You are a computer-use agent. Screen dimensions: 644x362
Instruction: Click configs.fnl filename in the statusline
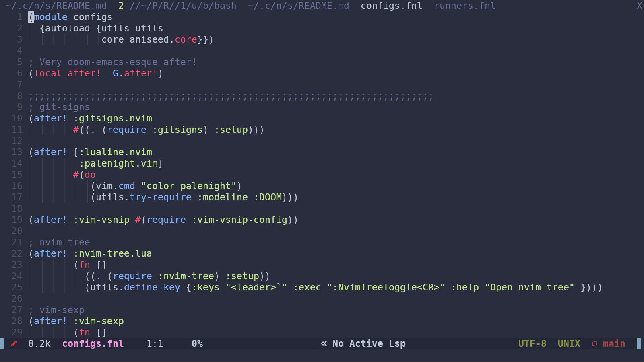[93, 343]
